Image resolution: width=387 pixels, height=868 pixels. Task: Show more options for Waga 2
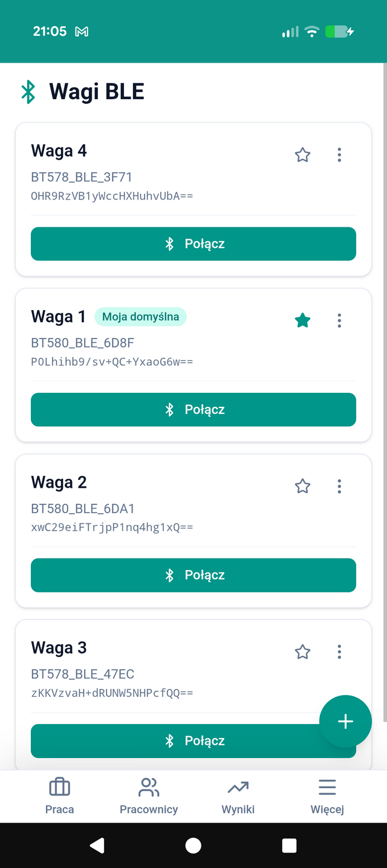[x=339, y=486]
